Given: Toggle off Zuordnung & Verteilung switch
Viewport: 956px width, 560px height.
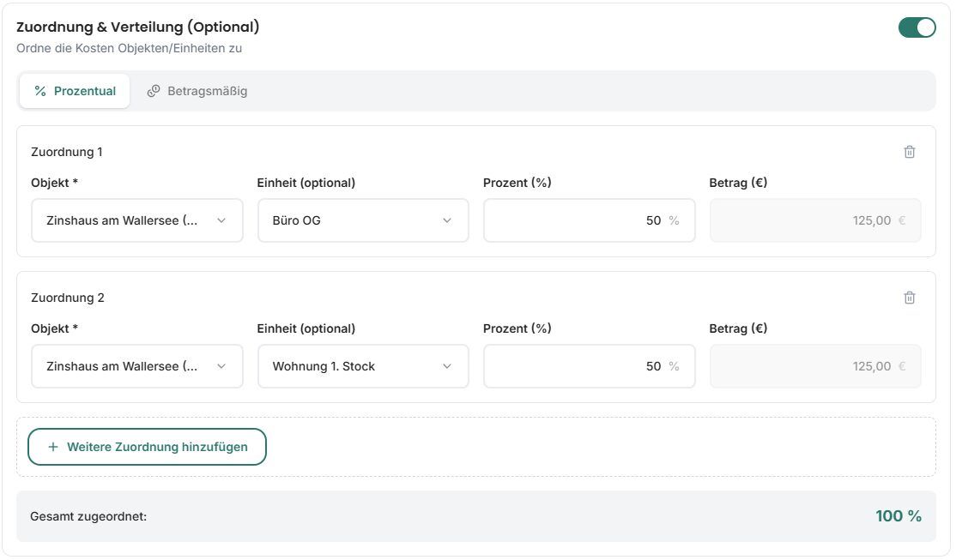Looking at the screenshot, I should pos(917,27).
